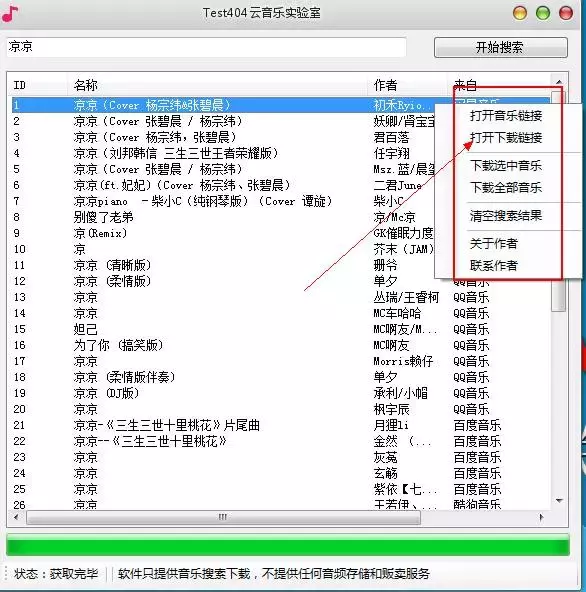The image size is (586, 592).
Task: Select row 13 by 丛瑞/王睿柯
Action: coord(281,297)
